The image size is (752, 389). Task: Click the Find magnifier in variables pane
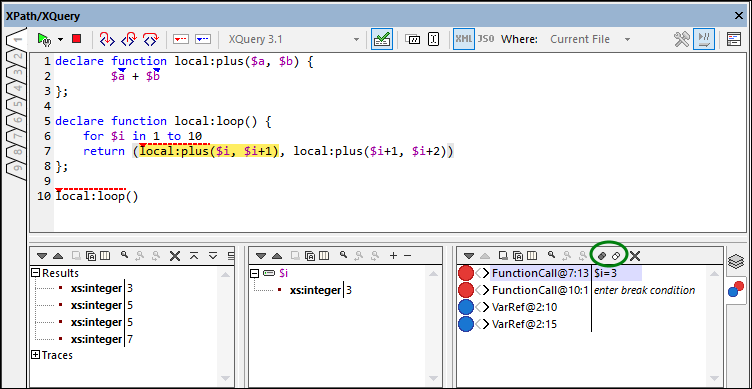pyautogui.click(x=343, y=255)
